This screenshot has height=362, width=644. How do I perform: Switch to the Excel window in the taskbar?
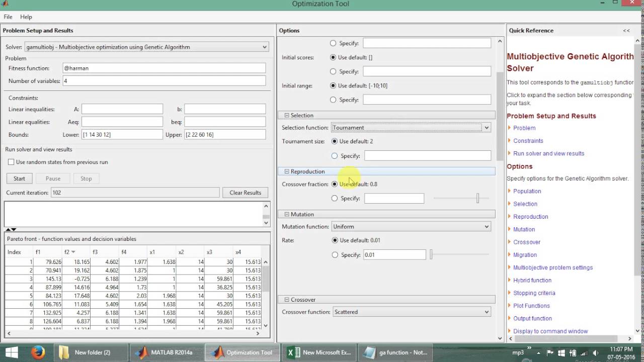320,352
